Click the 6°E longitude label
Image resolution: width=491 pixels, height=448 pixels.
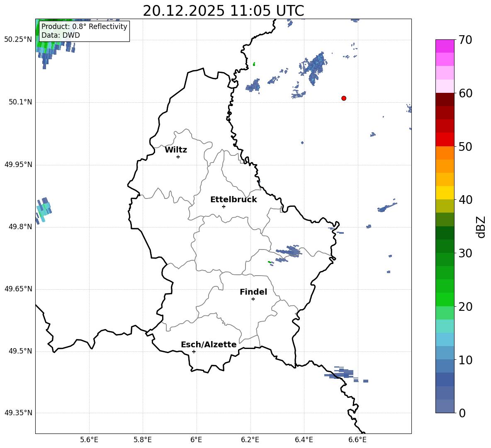[196, 440]
